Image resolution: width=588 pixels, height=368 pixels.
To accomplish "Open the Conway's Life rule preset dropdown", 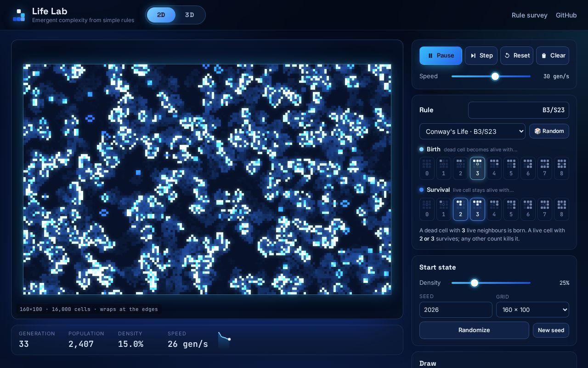I will 472,132.
